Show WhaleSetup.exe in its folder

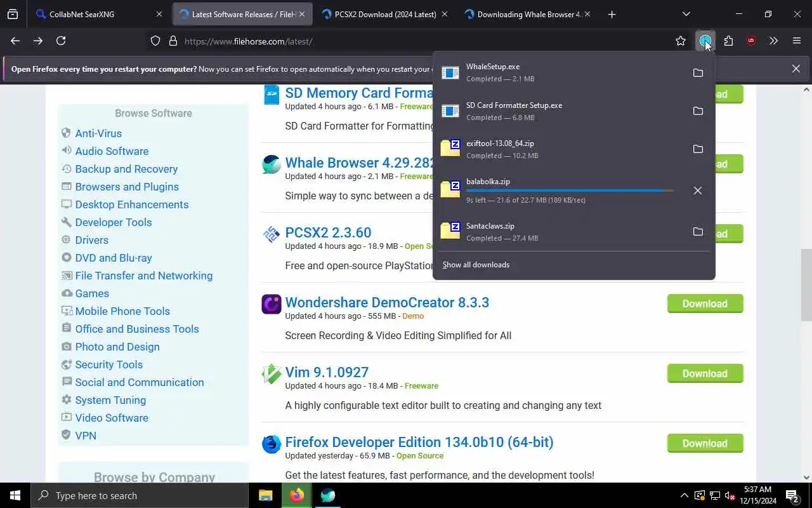(698, 73)
